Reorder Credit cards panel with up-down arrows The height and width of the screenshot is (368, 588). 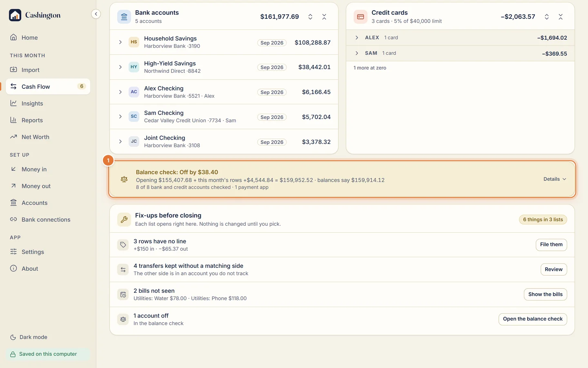click(547, 17)
